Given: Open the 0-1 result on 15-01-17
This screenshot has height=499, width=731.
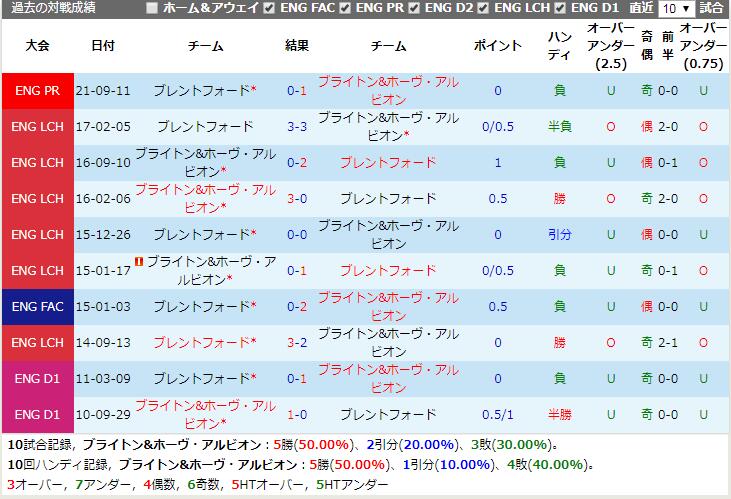Looking at the screenshot, I should (x=297, y=270).
